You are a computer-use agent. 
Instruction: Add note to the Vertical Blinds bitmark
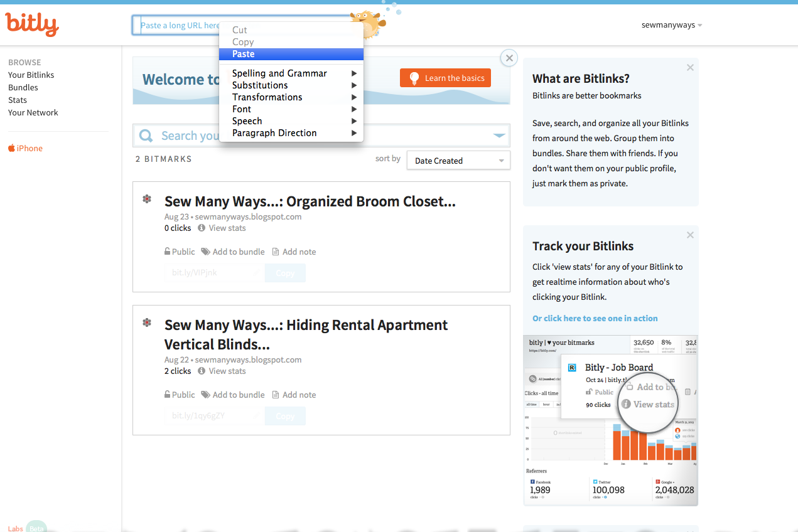point(299,395)
